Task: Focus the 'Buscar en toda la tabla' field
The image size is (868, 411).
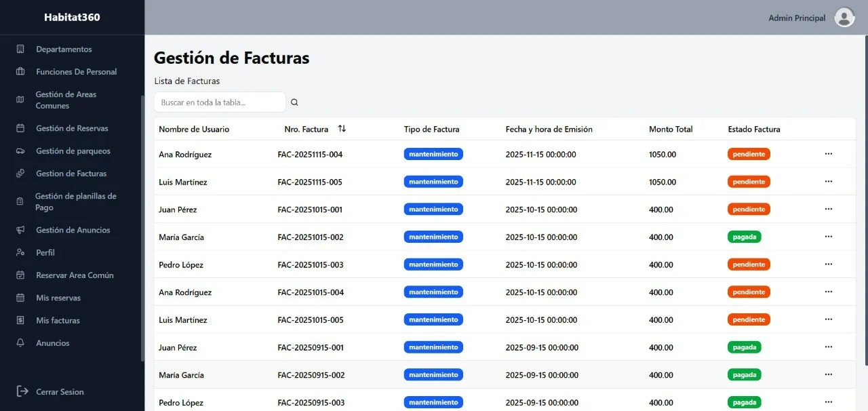Action: [220, 102]
